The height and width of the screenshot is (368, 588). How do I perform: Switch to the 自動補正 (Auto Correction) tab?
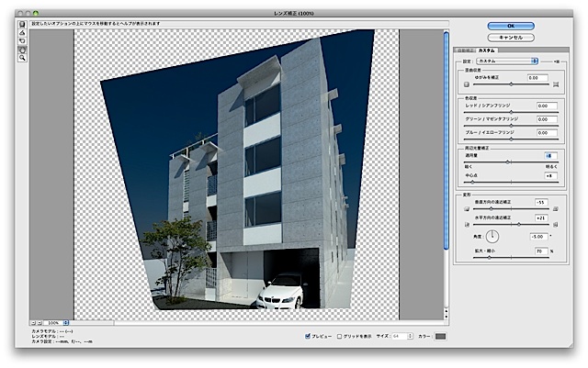pos(464,49)
